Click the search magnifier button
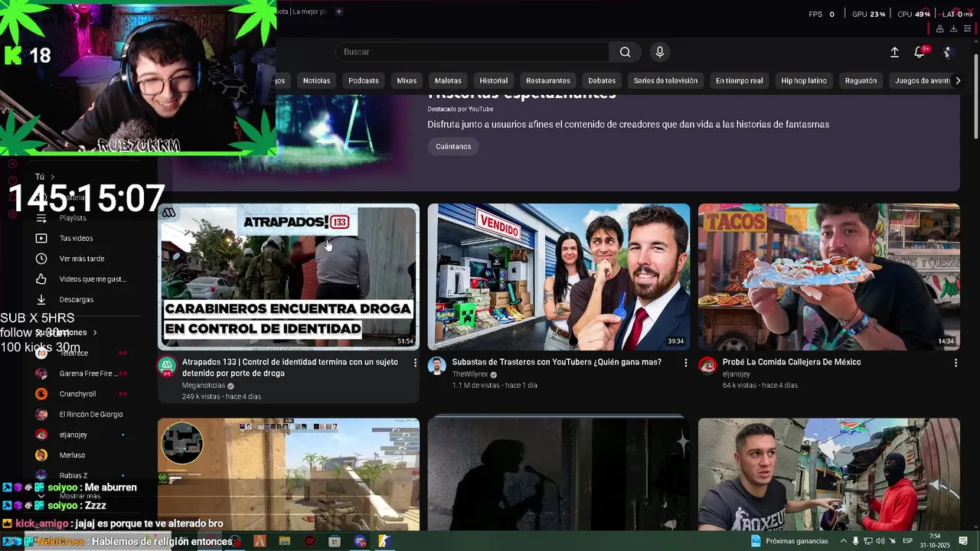The image size is (980, 551). 626,52
